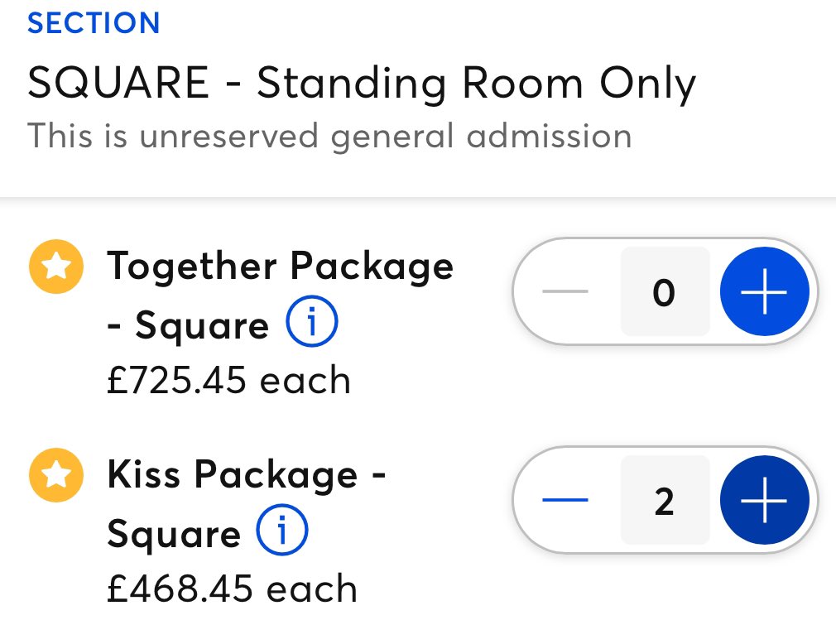Click the divider below the section header
Viewport: 836px width, 644px height.
tap(418, 199)
